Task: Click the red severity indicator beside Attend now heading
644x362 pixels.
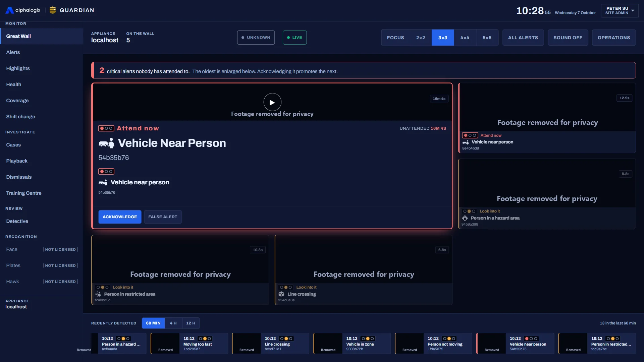Action: tap(106, 128)
